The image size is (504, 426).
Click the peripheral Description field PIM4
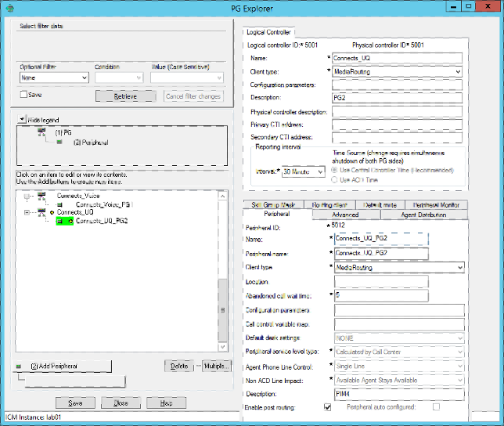399,395
